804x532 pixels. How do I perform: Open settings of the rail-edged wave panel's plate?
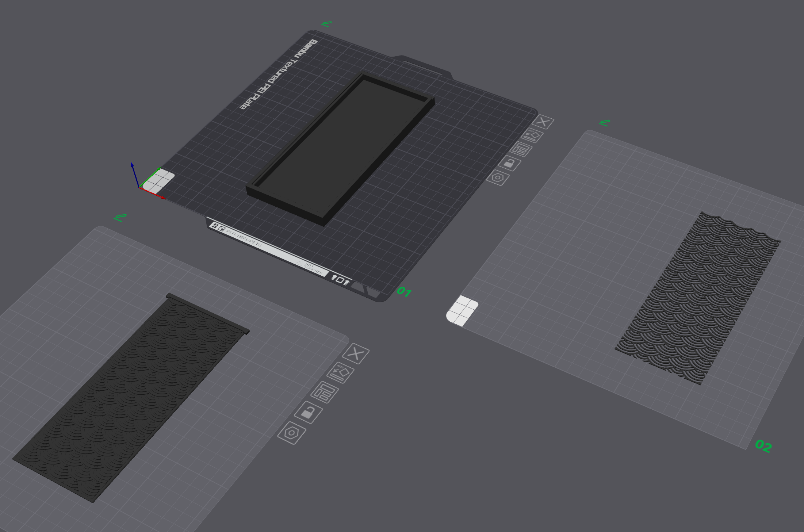pos(292,433)
